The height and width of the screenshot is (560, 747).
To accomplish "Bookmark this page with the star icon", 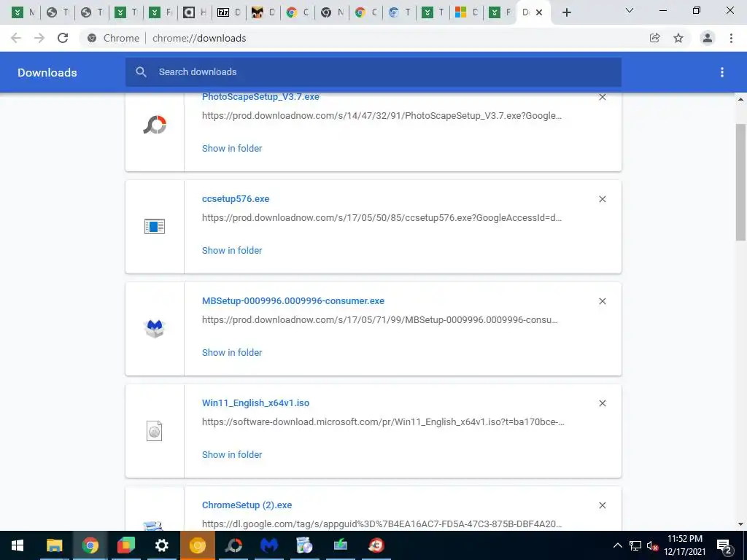I will point(678,38).
